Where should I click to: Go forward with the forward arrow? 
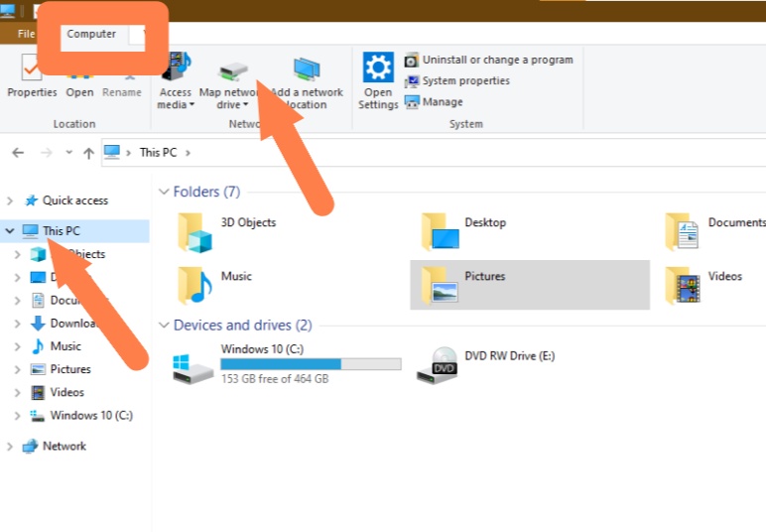pyautogui.click(x=47, y=153)
